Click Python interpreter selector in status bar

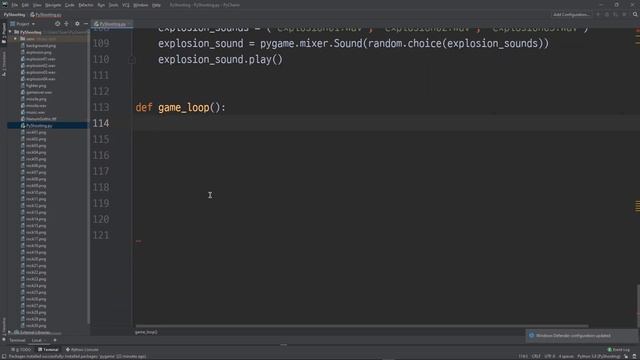(x=599, y=356)
